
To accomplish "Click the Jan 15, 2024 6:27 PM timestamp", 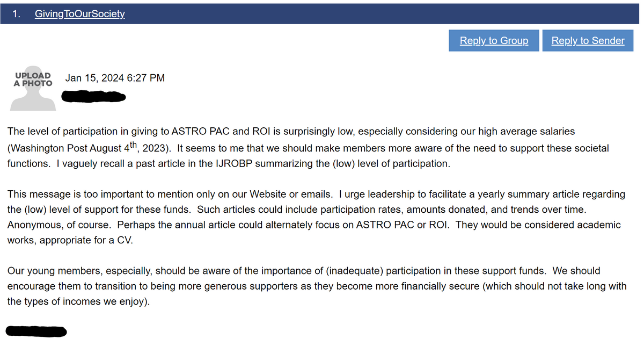I will point(115,78).
